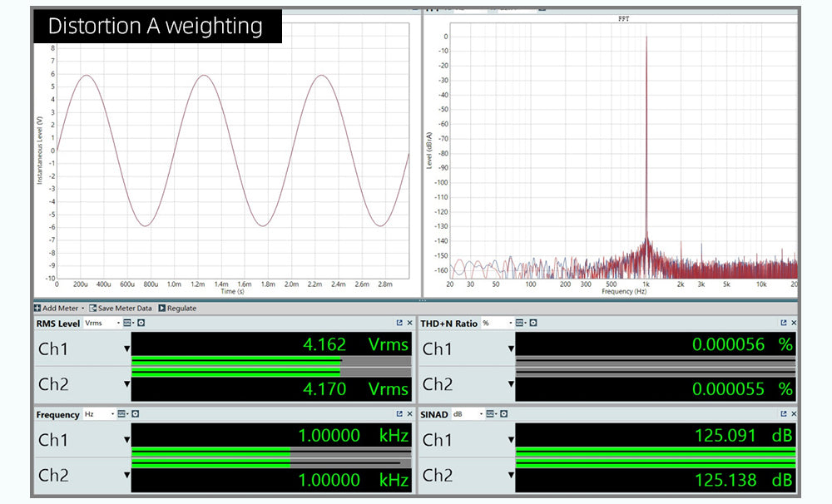Click the Frequency meter display format icon
This screenshot has height=504, width=832.
[122, 413]
